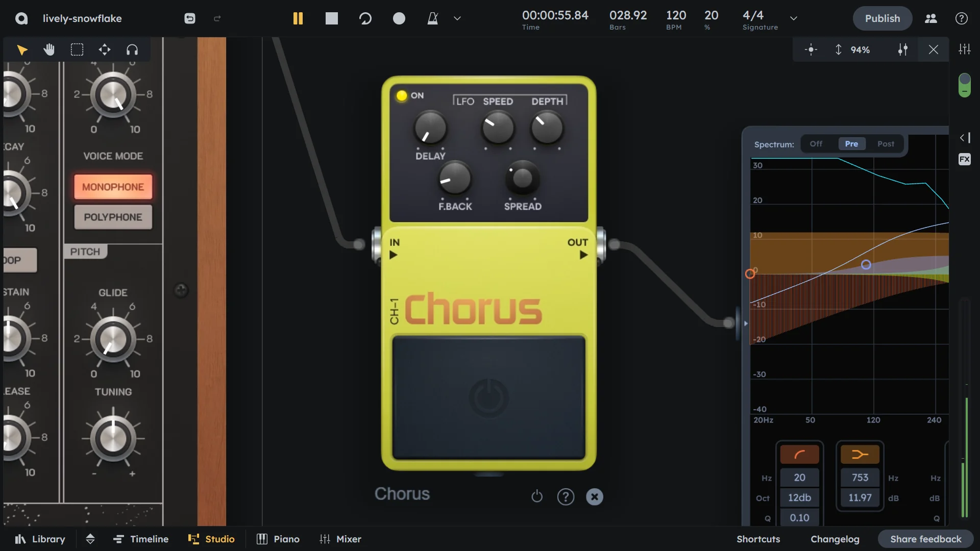Click the orange band filter type button
The height and width of the screenshot is (551, 980).
point(860,454)
